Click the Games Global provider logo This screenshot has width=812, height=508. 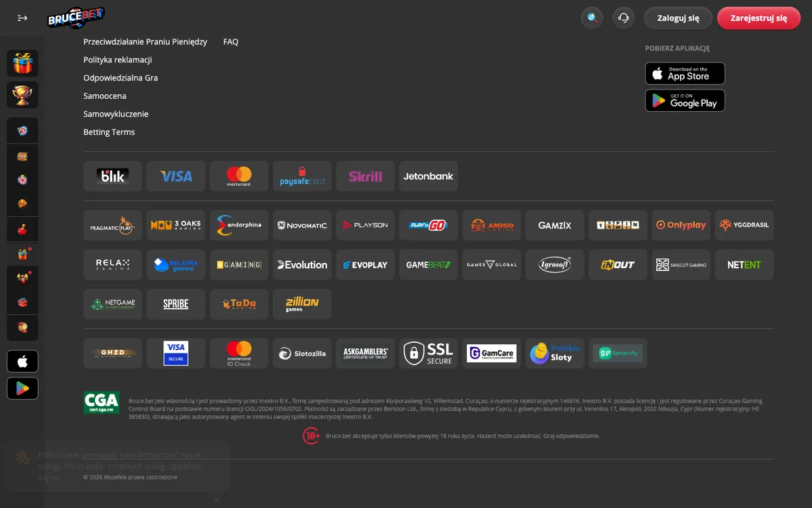pyautogui.click(x=492, y=265)
